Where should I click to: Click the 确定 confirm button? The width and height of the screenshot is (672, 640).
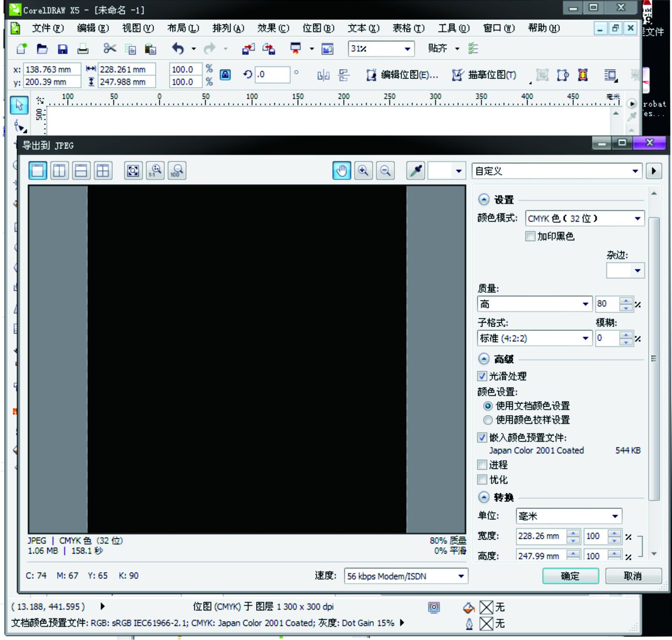tap(570, 576)
